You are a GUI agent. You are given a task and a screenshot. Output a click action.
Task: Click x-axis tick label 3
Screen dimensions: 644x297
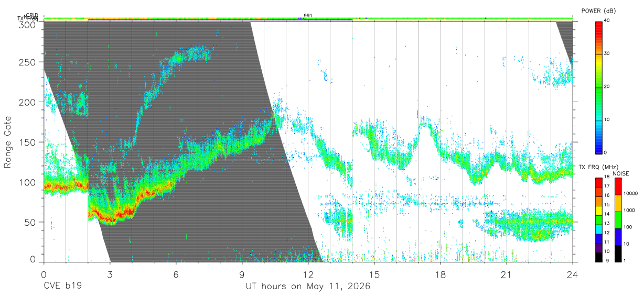(x=110, y=274)
